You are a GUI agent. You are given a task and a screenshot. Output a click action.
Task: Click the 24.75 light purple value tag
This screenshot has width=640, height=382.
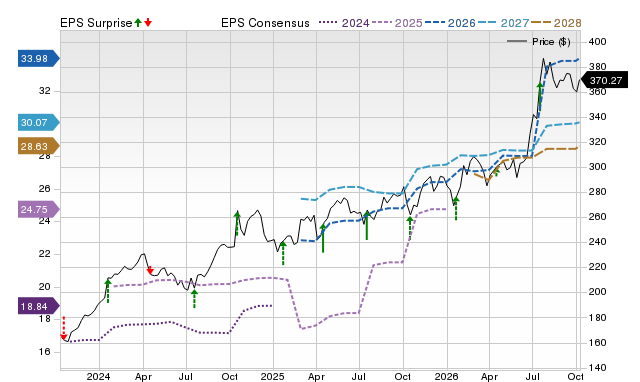38,209
